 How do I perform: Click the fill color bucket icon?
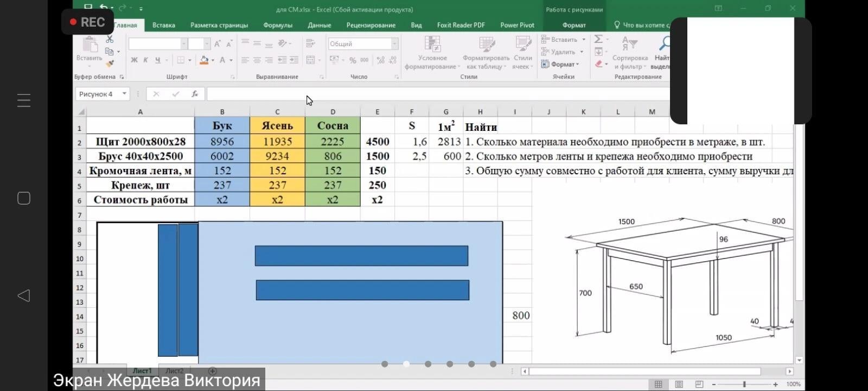click(204, 60)
